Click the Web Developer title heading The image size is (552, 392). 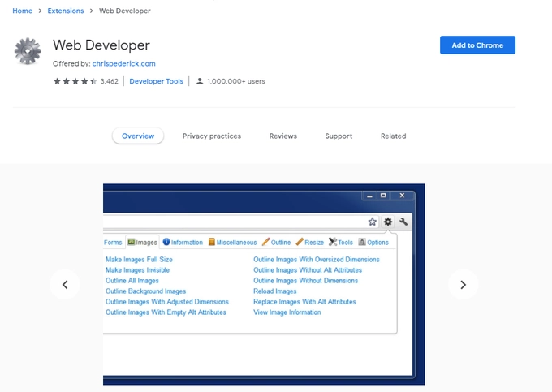101,45
